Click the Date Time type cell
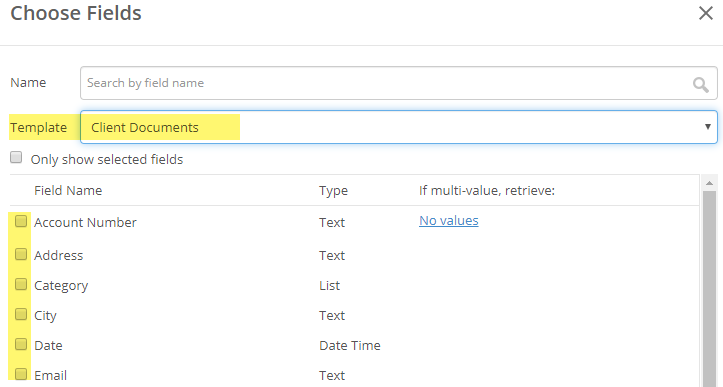723x387 pixels. coord(350,345)
